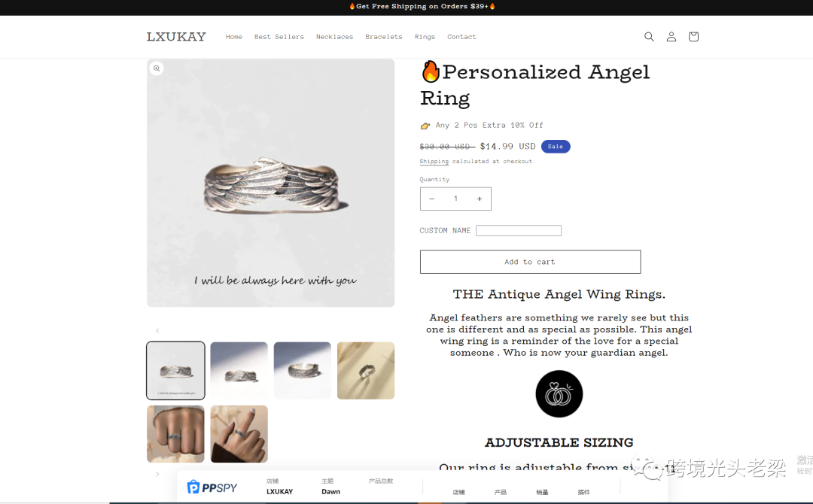Image resolution: width=813 pixels, height=504 pixels.
Task: Open the Contact menu item
Action: 461,37
